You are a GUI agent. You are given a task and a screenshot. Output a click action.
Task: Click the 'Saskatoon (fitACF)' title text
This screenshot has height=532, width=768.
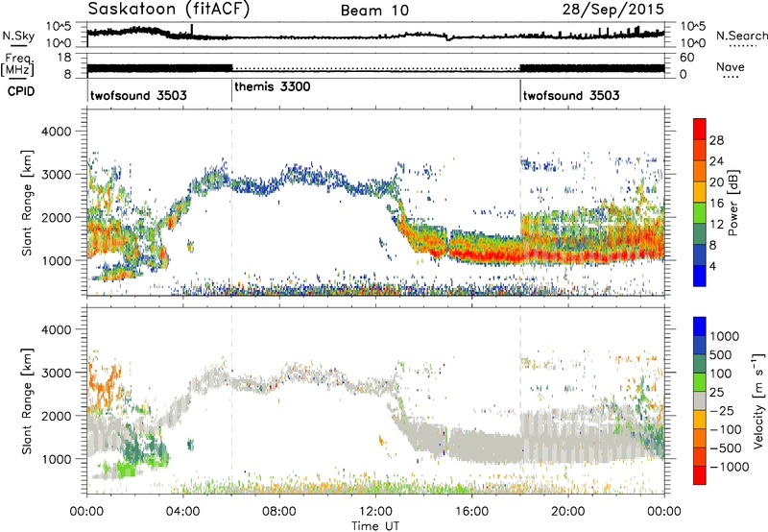(169, 9)
